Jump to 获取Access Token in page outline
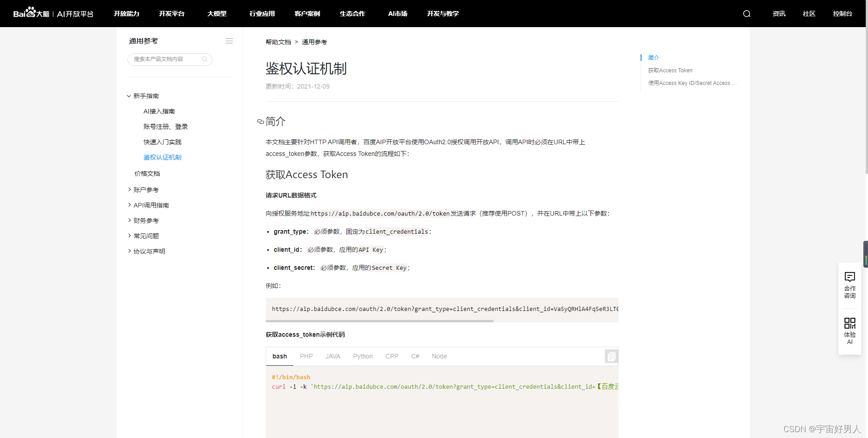 coord(670,71)
